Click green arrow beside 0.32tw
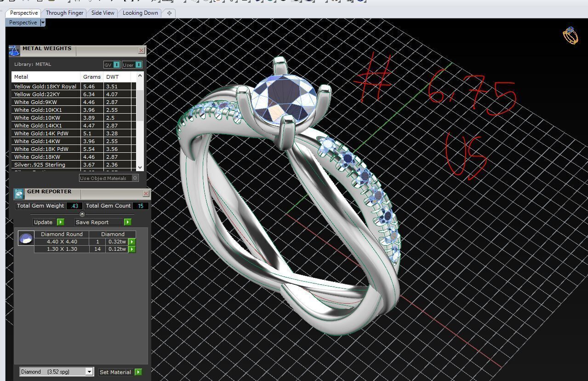 coord(132,242)
